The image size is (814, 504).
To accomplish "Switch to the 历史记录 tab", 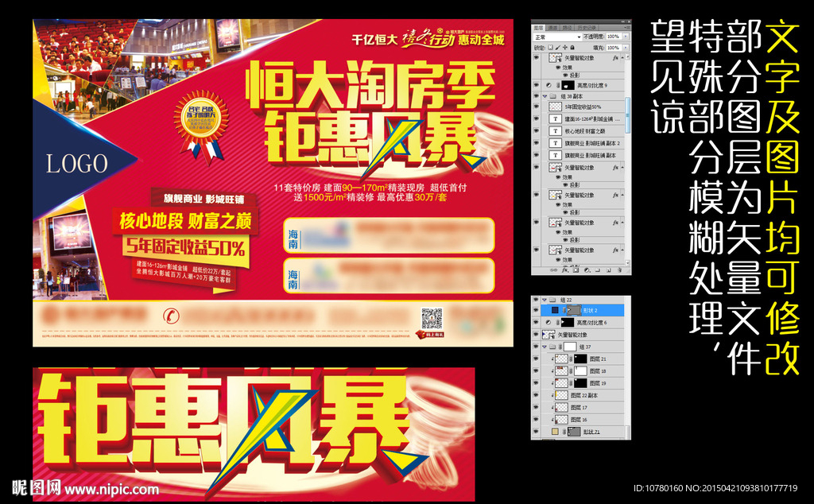I will click(587, 28).
